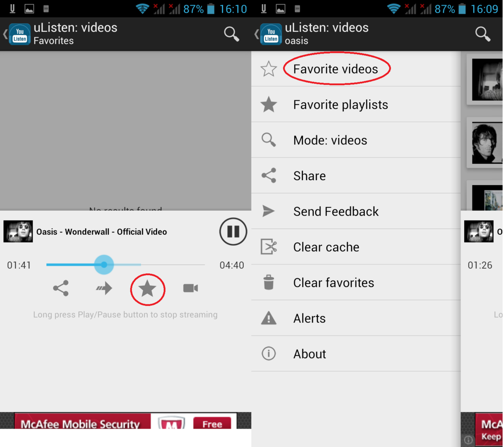The width and height of the screenshot is (504, 447).
Task: Tap the 'oasis' subtitle in the action bar
Action: pyautogui.click(x=296, y=41)
